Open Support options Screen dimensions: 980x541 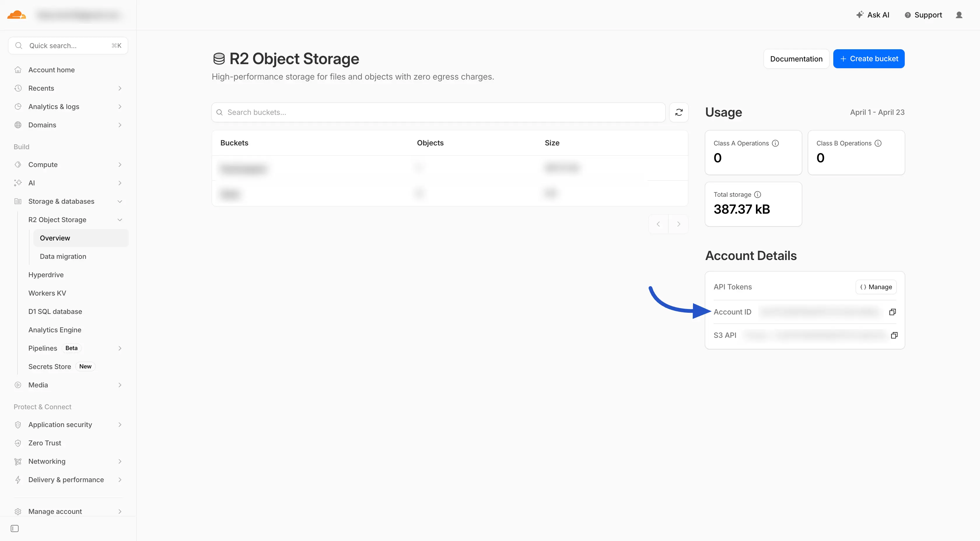point(923,15)
